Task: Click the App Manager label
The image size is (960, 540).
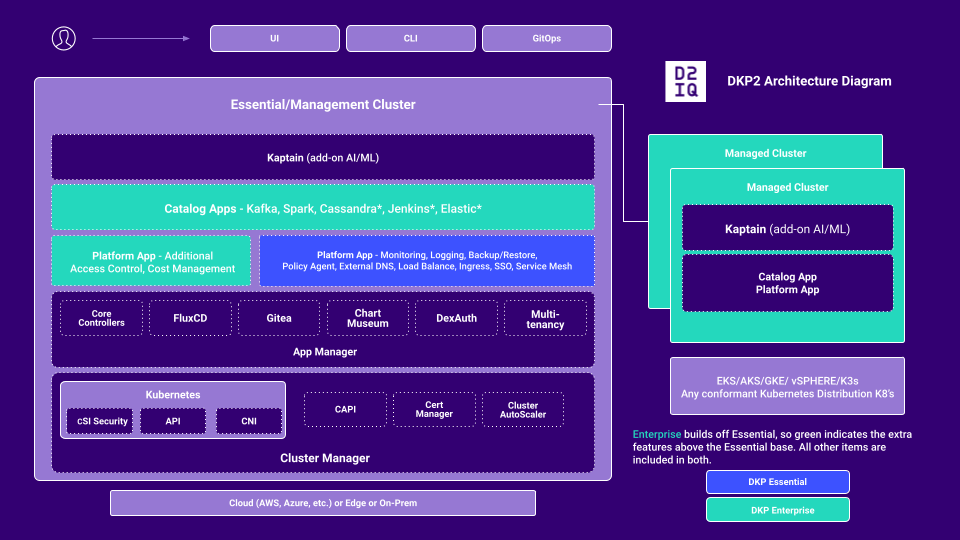Action: (x=324, y=352)
